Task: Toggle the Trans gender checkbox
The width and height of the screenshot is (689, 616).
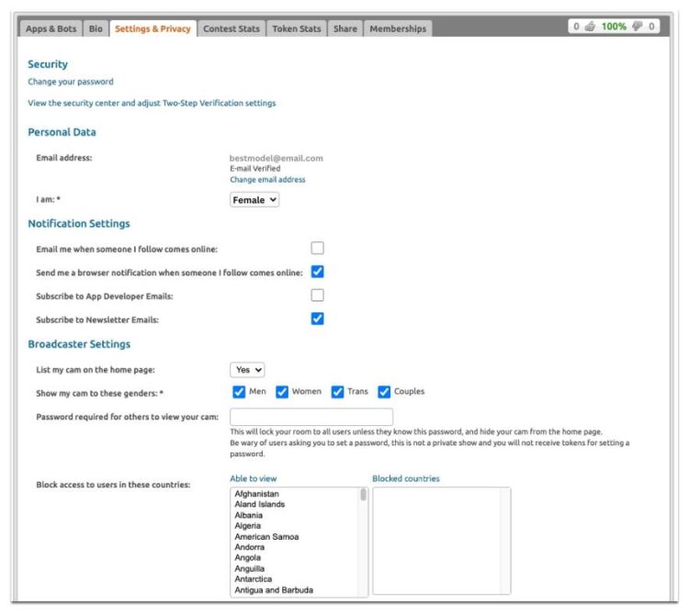Action: pos(337,392)
